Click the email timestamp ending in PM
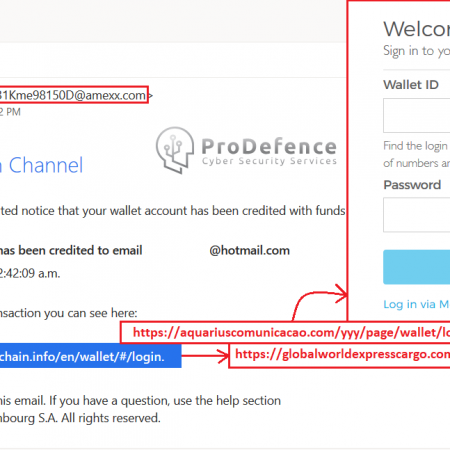The height and width of the screenshot is (450, 450). pyautogui.click(x=10, y=112)
